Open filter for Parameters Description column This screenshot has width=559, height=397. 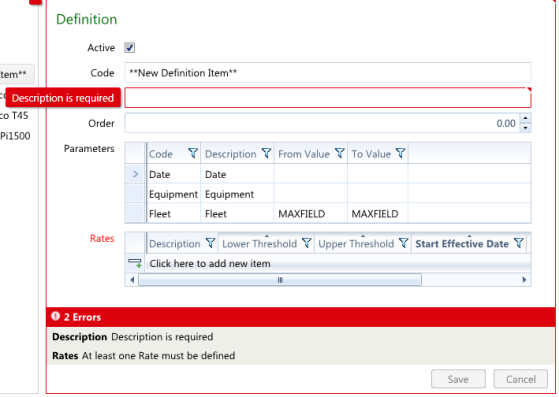point(266,154)
